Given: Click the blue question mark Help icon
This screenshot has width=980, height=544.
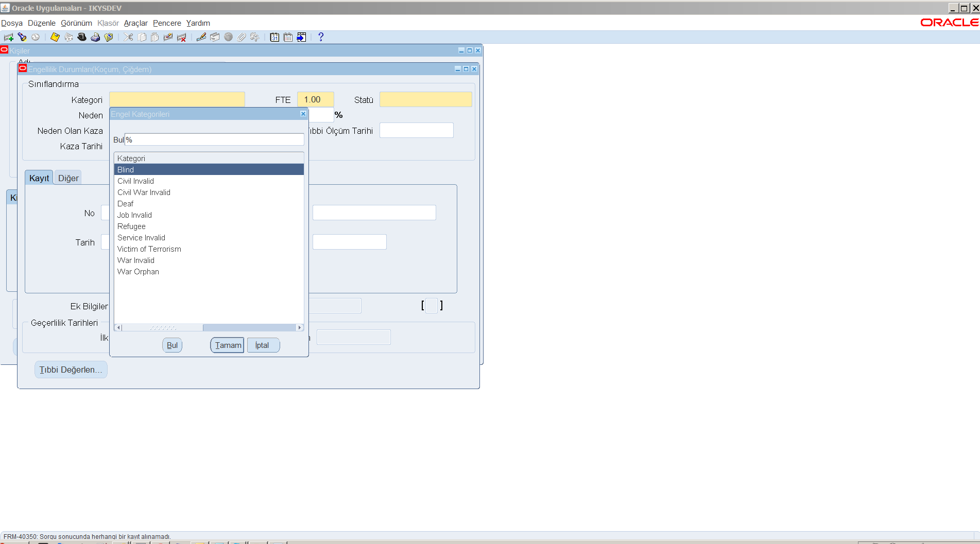Looking at the screenshot, I should click(321, 37).
